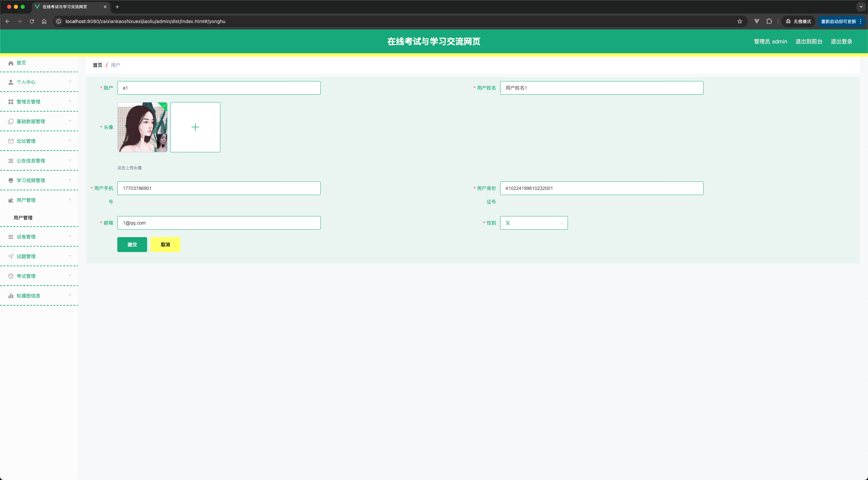Click 首页 breadcrumb link
The width and height of the screenshot is (868, 480).
coord(98,65)
